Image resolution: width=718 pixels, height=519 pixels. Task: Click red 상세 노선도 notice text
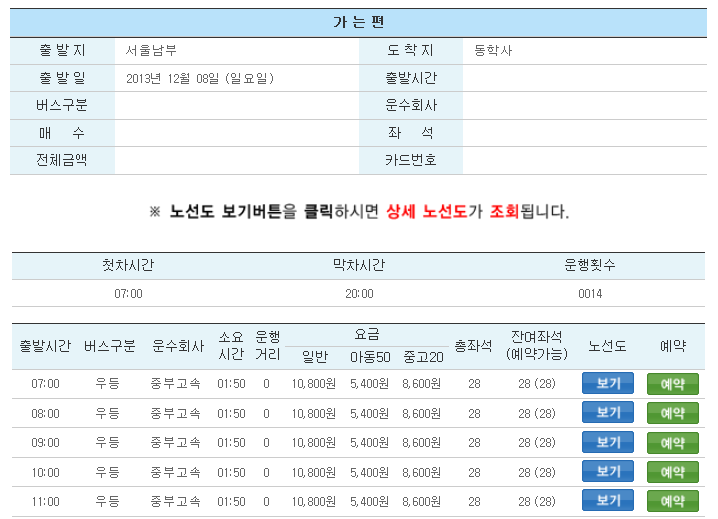point(427,212)
